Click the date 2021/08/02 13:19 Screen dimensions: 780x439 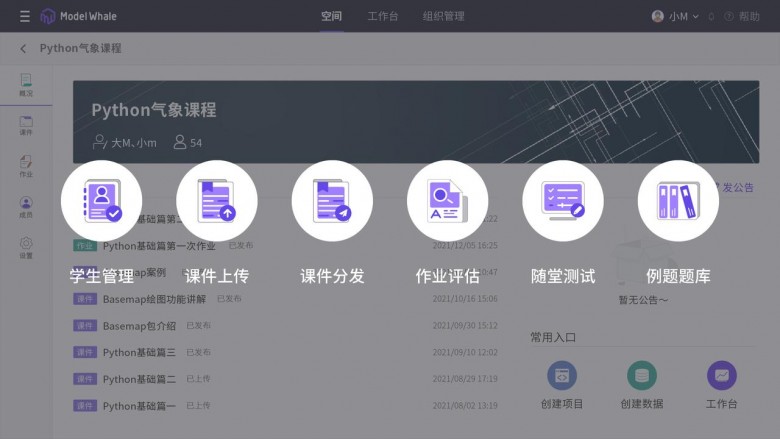[465, 406]
